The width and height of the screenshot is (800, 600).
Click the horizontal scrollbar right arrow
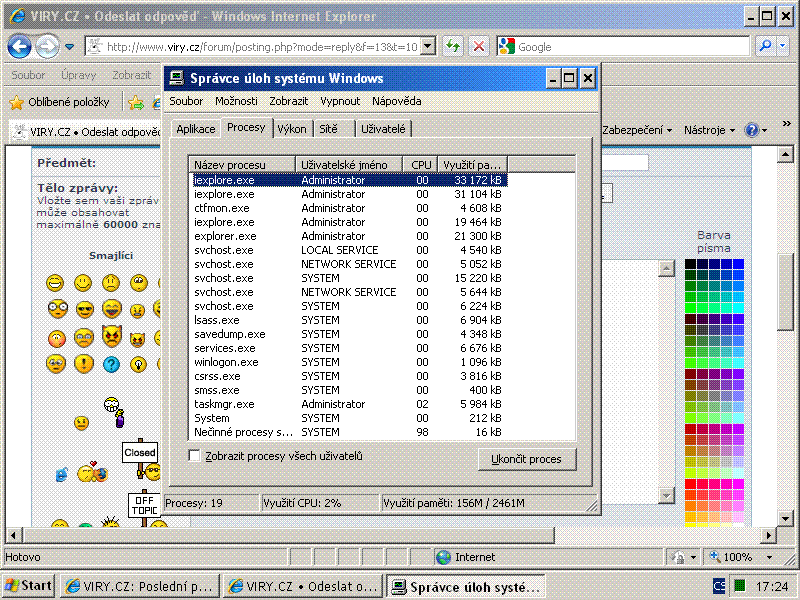[x=768, y=535]
